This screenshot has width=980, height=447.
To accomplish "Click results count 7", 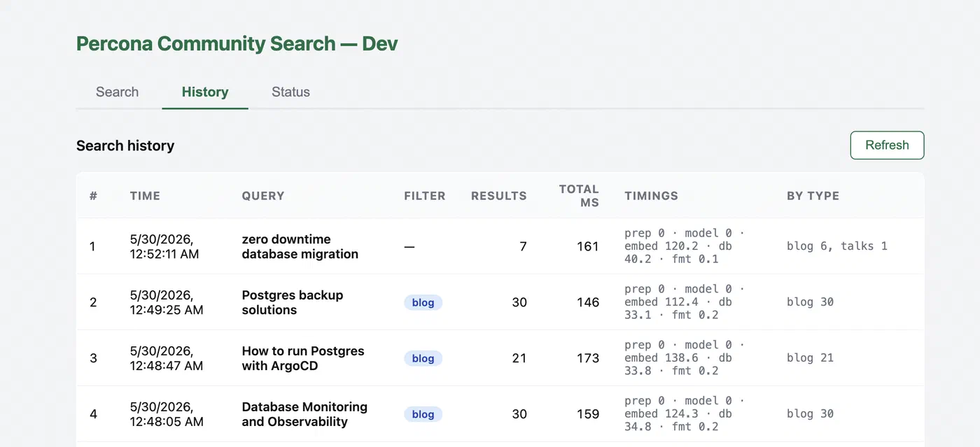I will pos(523,246).
